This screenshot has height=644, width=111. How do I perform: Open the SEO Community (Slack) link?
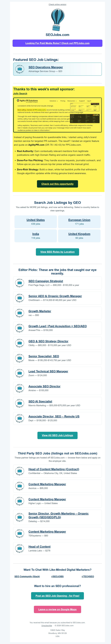[27, 577]
